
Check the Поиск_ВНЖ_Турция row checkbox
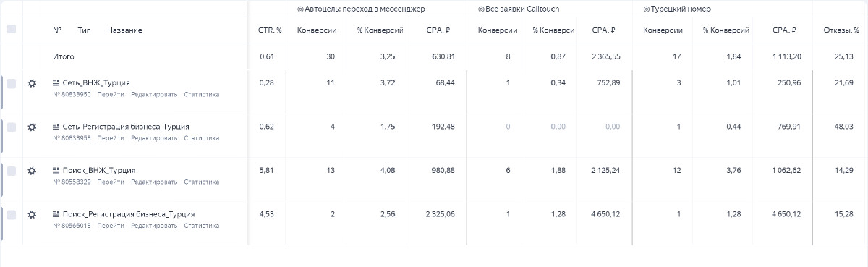(x=11, y=171)
